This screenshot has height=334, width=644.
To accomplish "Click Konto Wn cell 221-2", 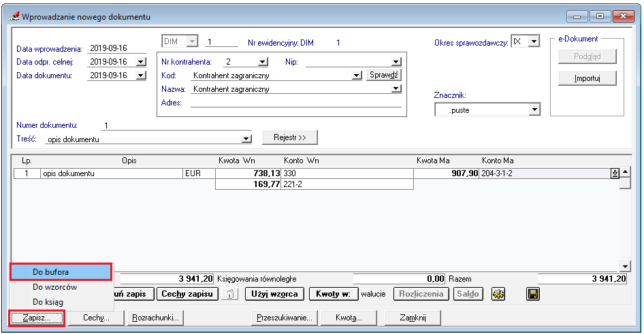I will pyautogui.click(x=347, y=184).
